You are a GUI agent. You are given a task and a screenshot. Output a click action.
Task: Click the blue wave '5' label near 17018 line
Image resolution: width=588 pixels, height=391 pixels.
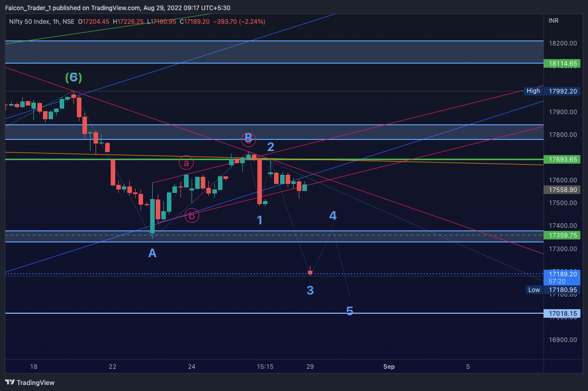349,311
